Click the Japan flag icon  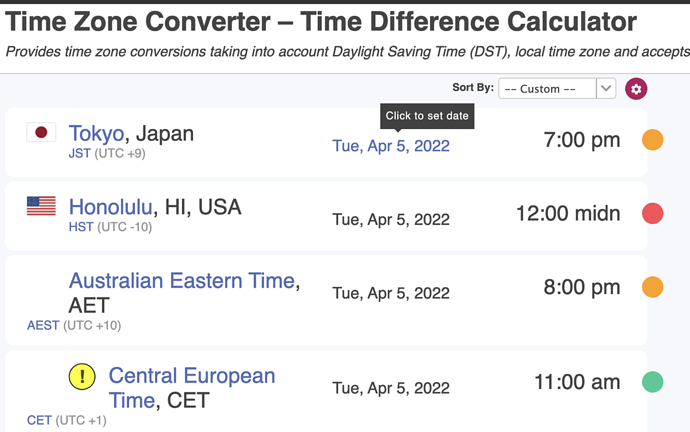pos(41,132)
